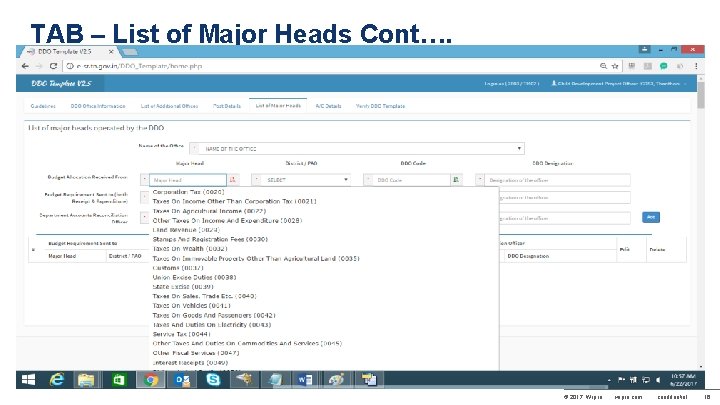Bookmark page with star icon
This screenshot has height=405, width=720.
pos(615,66)
